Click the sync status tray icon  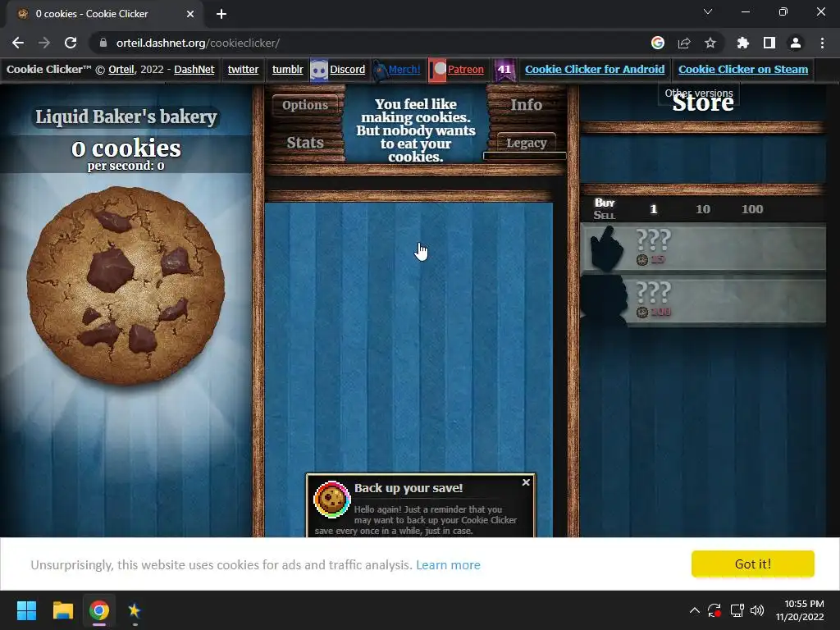[x=714, y=610]
